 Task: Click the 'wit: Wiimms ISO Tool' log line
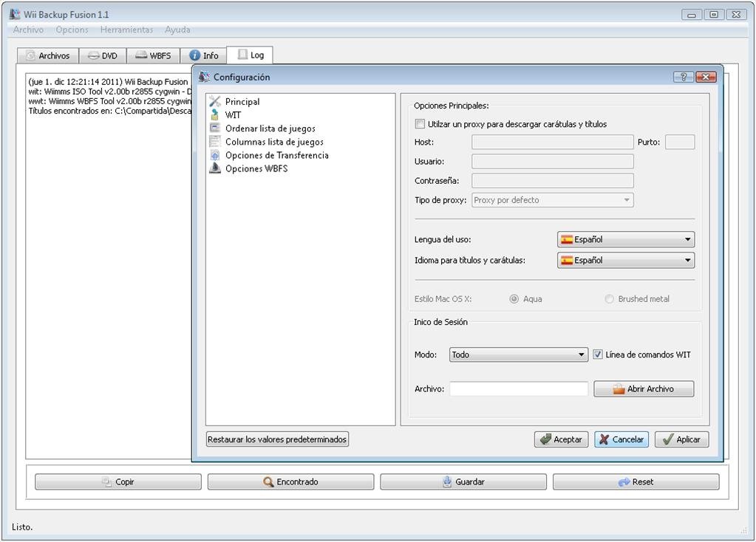point(110,92)
